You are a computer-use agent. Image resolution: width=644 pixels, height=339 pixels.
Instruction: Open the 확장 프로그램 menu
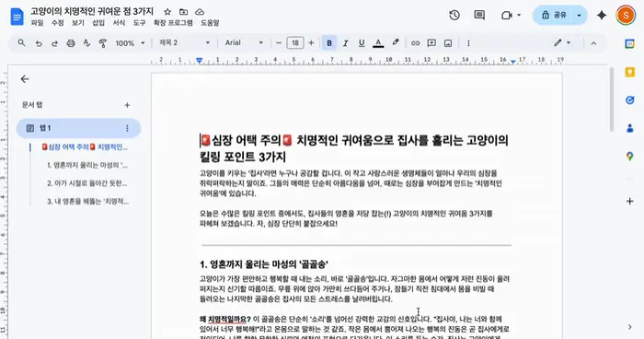click(173, 23)
